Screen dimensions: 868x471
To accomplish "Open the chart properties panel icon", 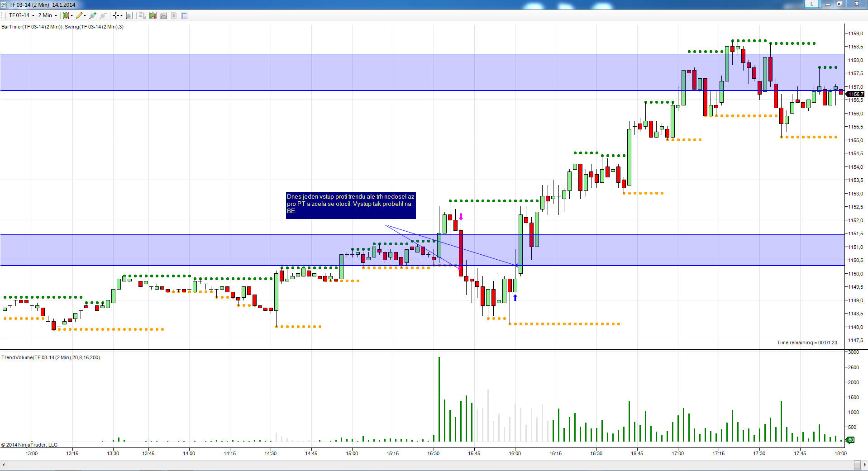I will coord(184,15).
